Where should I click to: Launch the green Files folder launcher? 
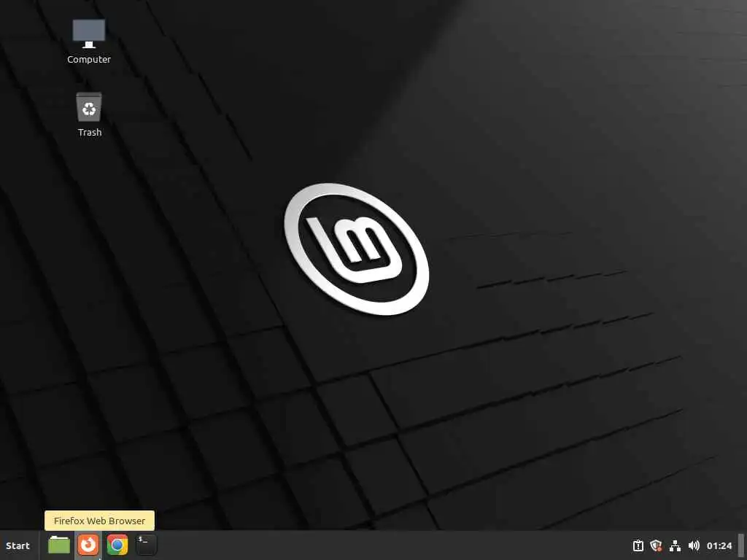[x=59, y=545]
